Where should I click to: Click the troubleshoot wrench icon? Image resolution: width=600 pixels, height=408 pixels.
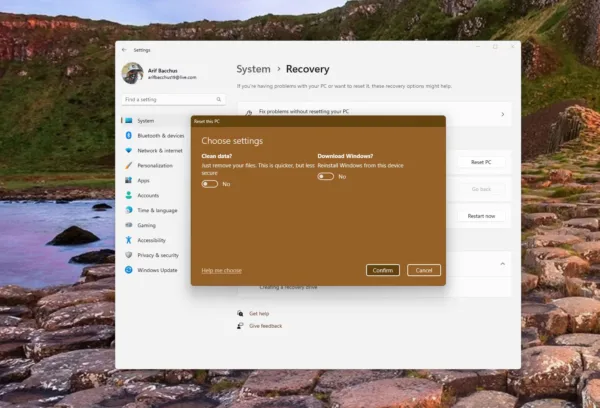[x=249, y=113]
